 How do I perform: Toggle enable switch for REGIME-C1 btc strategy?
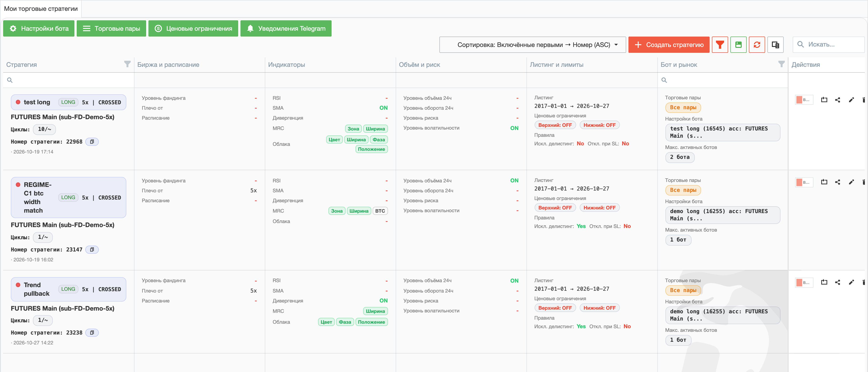[804, 182]
